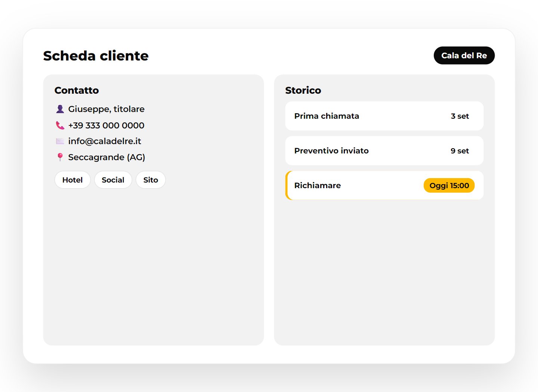Click the location pin icon beside Seccagrande
This screenshot has height=392, width=538.
(60, 157)
